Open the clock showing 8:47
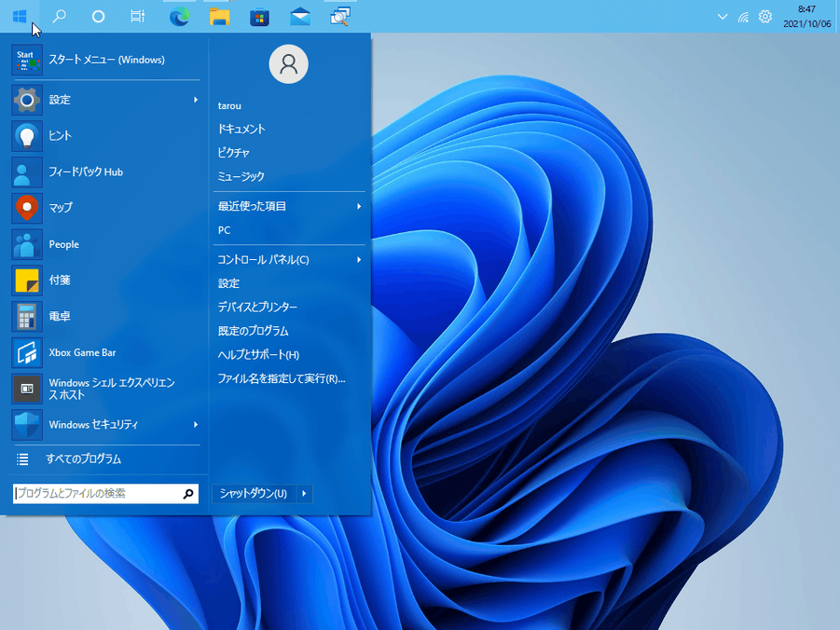Image resolution: width=840 pixels, height=630 pixels. [x=806, y=9]
